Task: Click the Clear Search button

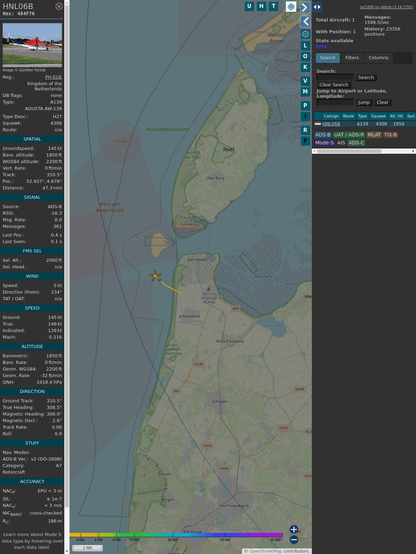Action: (x=334, y=85)
